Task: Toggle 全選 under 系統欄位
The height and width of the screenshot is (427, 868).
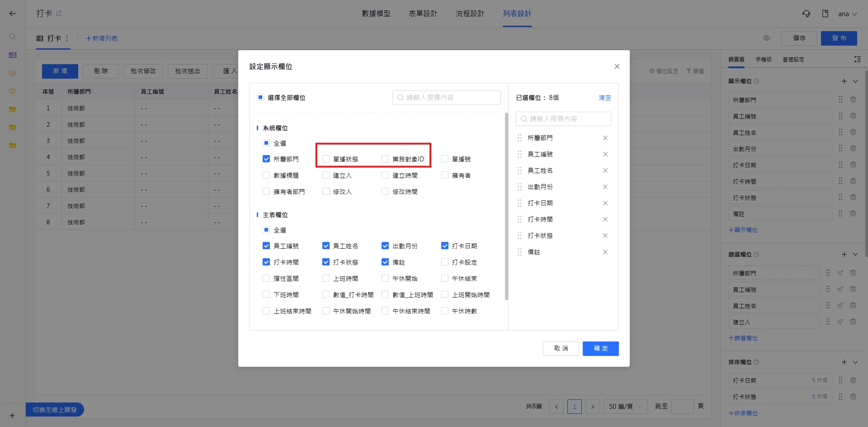Action: coord(266,143)
